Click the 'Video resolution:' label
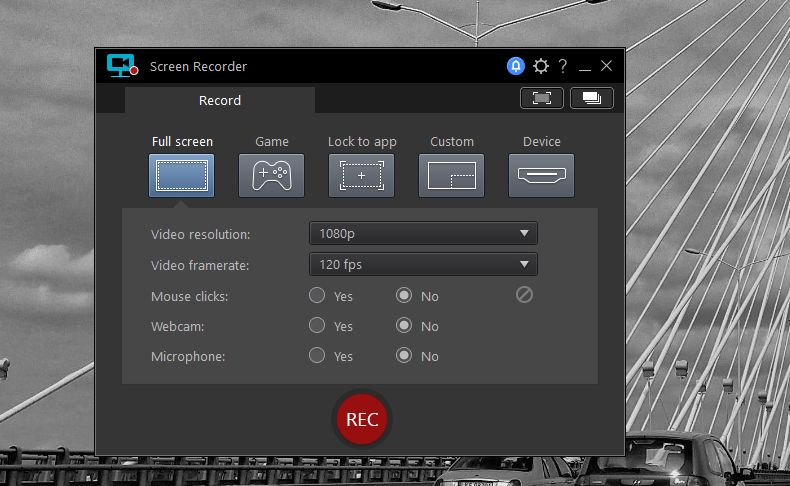The height and width of the screenshot is (486, 790). click(201, 235)
